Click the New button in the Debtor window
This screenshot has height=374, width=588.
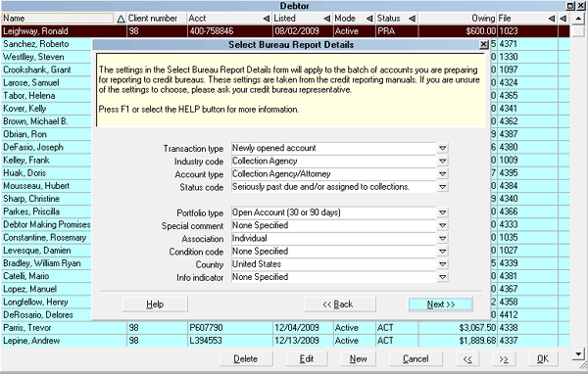358,358
